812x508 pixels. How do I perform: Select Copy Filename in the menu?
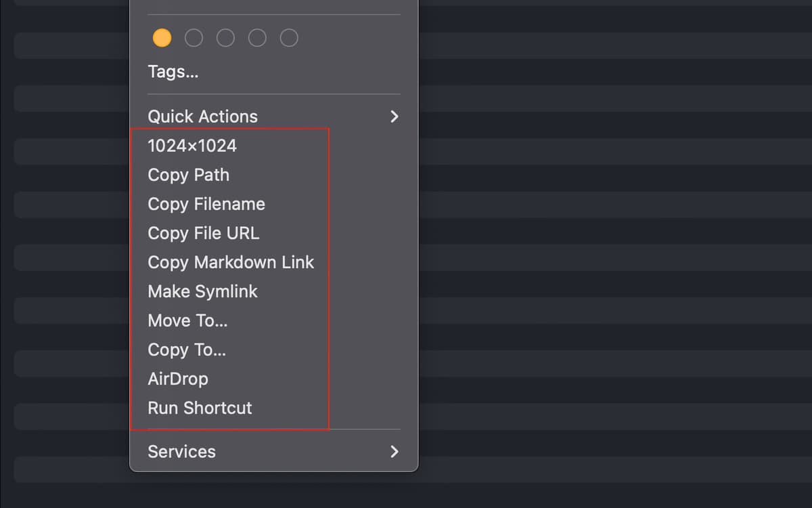pos(206,204)
